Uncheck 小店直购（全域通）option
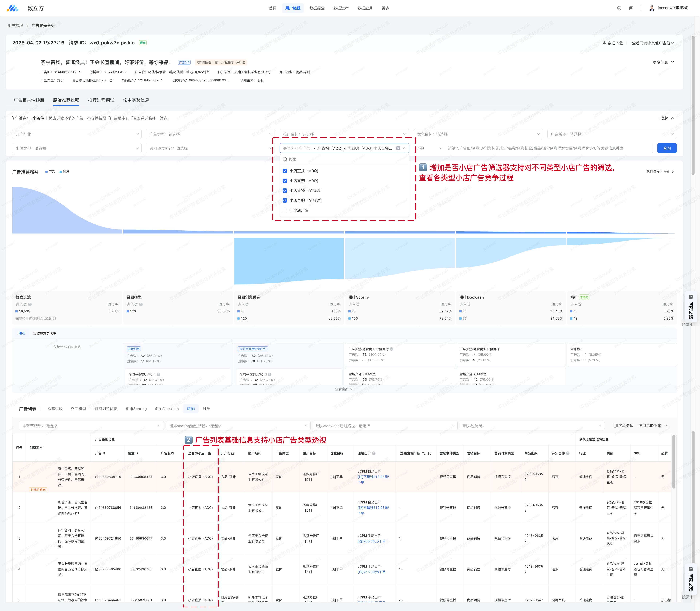Screen dimensions: 700x611 pyautogui.click(x=285, y=201)
